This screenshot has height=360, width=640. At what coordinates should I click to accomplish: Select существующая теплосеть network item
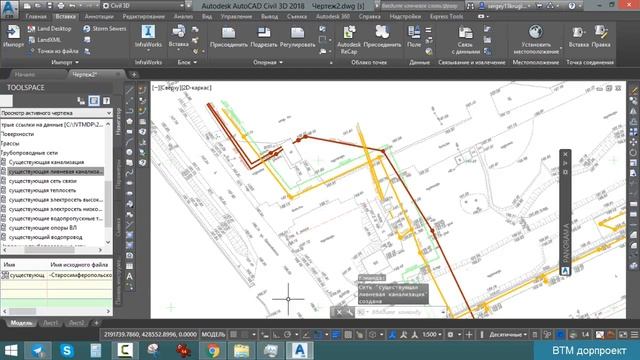(x=42, y=190)
